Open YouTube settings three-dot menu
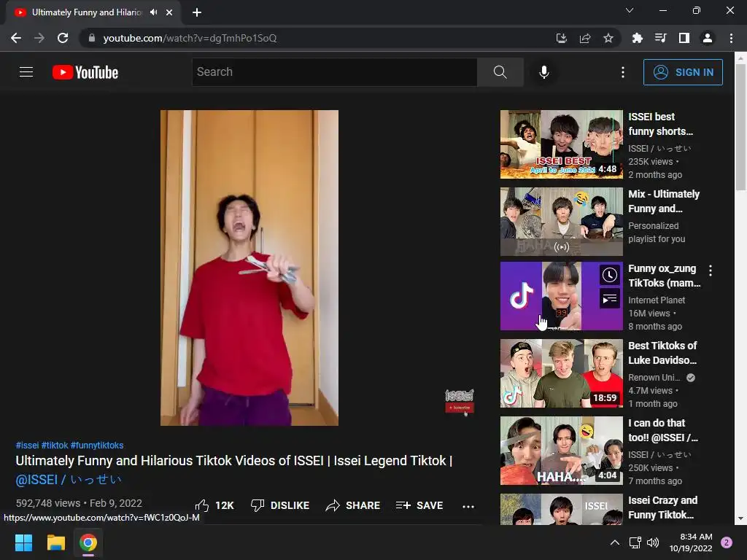 623,72
